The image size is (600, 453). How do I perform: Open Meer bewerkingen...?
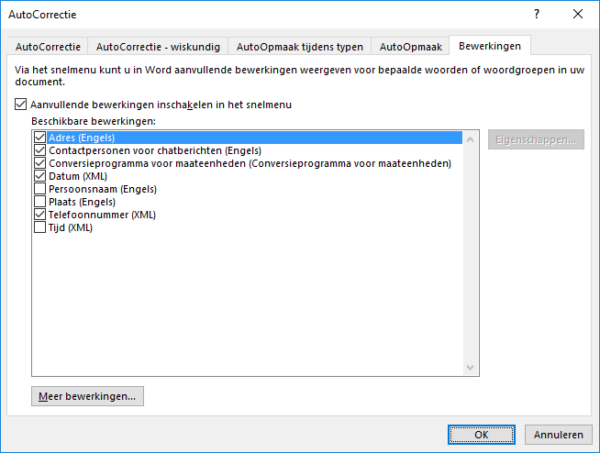point(87,396)
